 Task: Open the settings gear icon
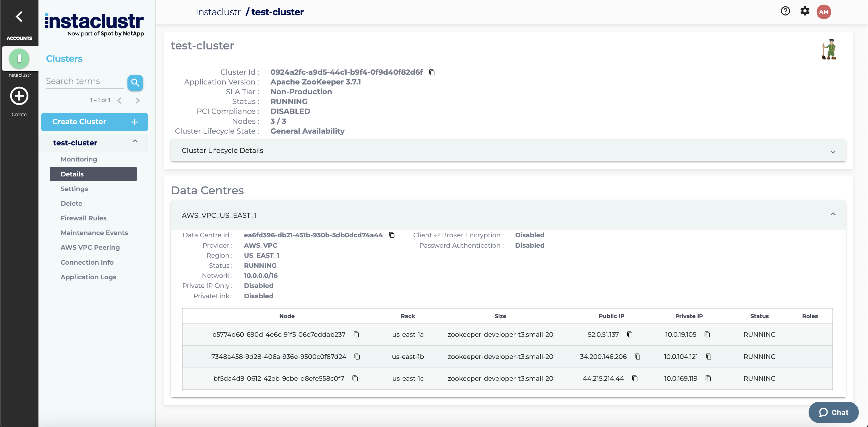(805, 11)
